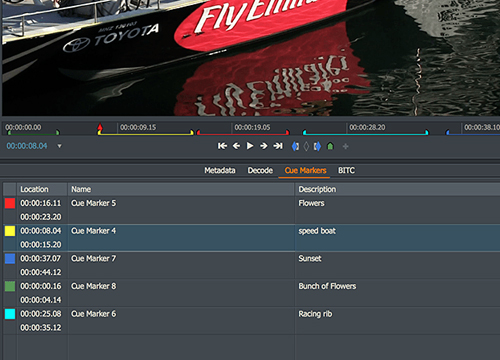Image resolution: width=500 pixels, height=360 pixels.
Task: Click end location 00:00:23.20
Action: click(41, 217)
